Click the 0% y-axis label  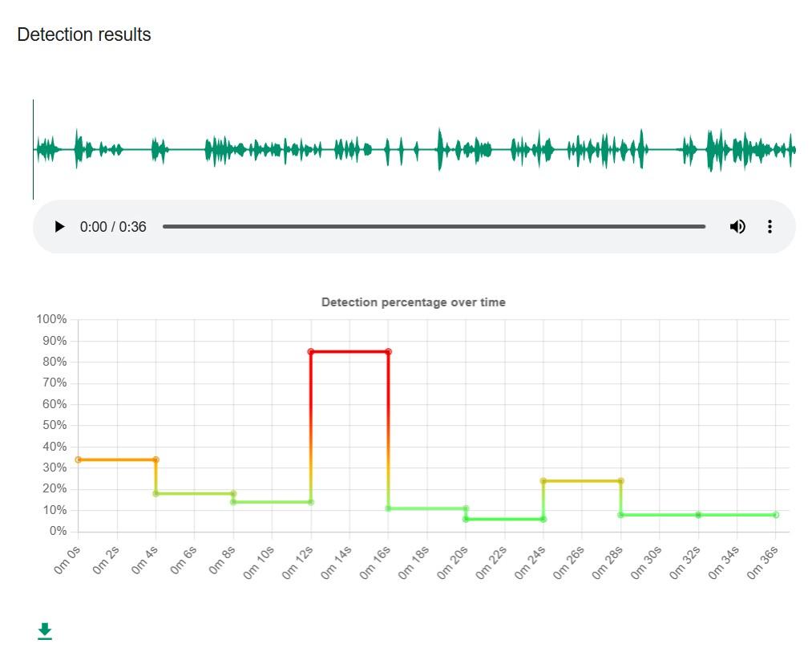[58, 531]
